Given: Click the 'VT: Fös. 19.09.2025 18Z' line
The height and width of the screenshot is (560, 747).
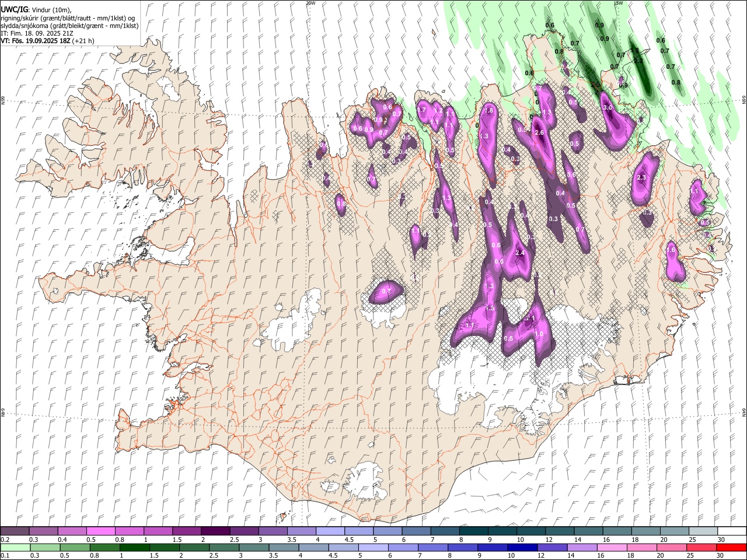Looking at the screenshot, I should coord(35,41).
